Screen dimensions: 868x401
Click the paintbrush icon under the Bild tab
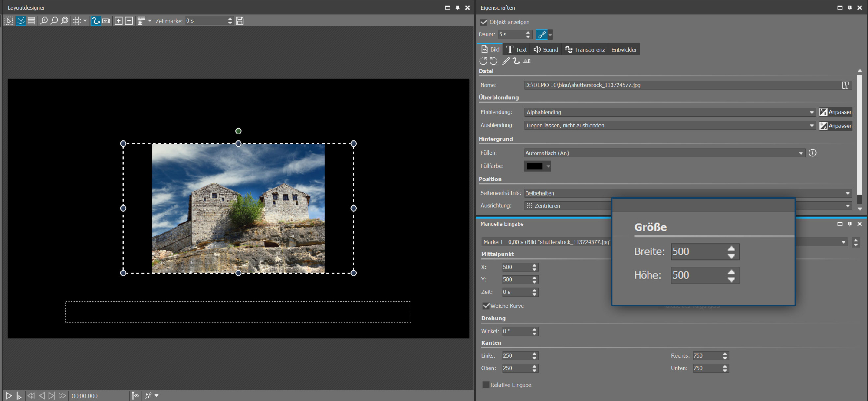506,61
